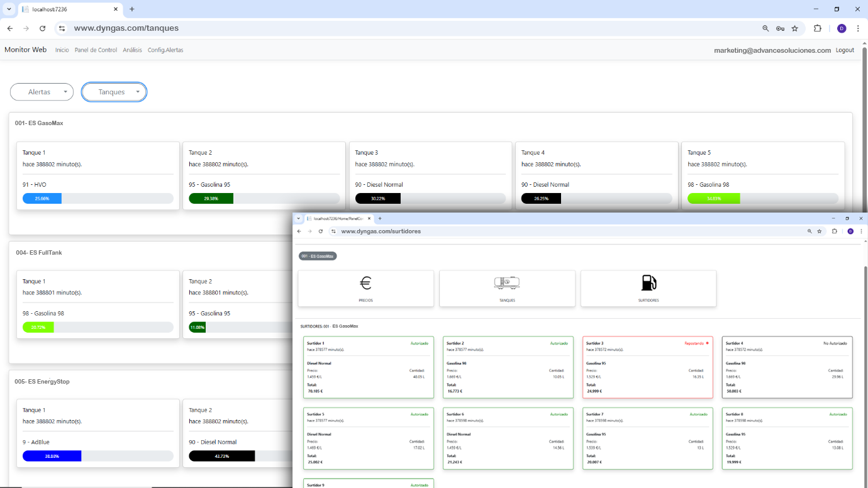This screenshot has width=868, height=488.
Task: Go to Análisis in navigation bar
Action: [132, 50]
